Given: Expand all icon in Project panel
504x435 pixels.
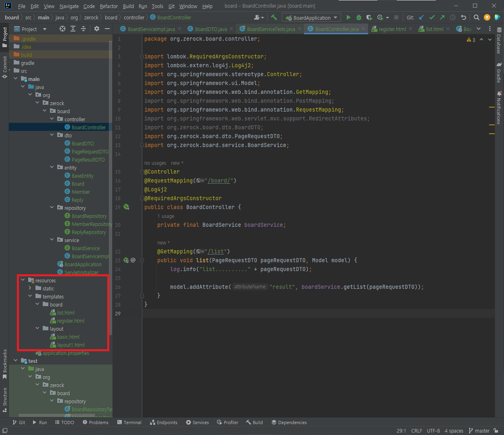Looking at the screenshot, I should 73,29.
